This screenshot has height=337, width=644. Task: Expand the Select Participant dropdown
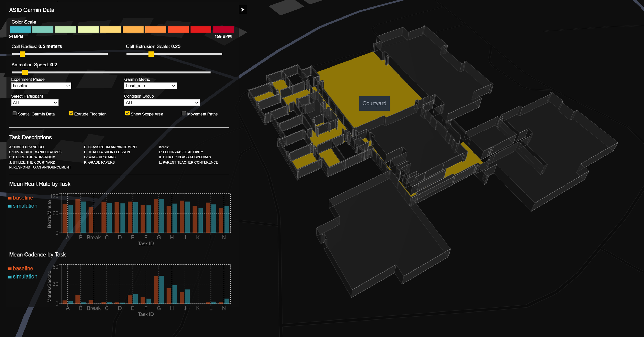coord(35,103)
